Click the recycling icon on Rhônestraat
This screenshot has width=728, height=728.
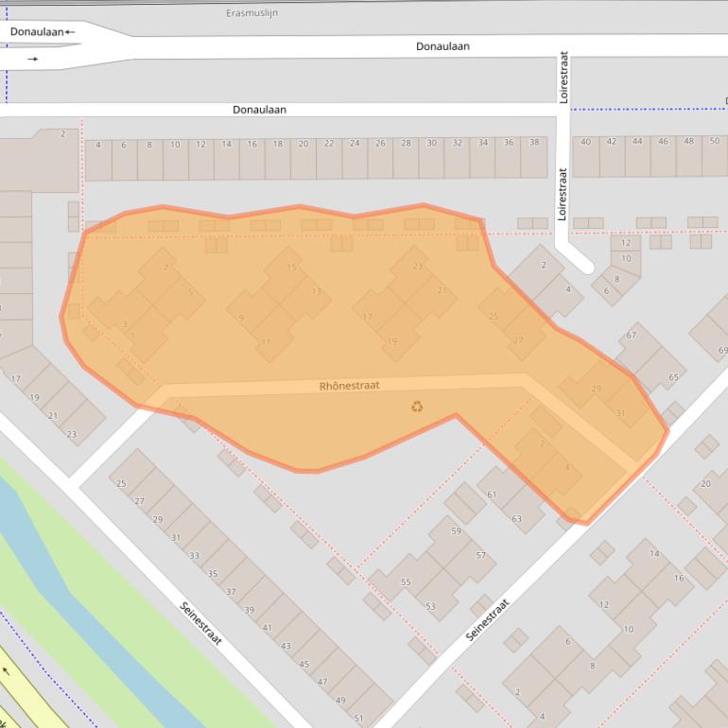(x=417, y=407)
